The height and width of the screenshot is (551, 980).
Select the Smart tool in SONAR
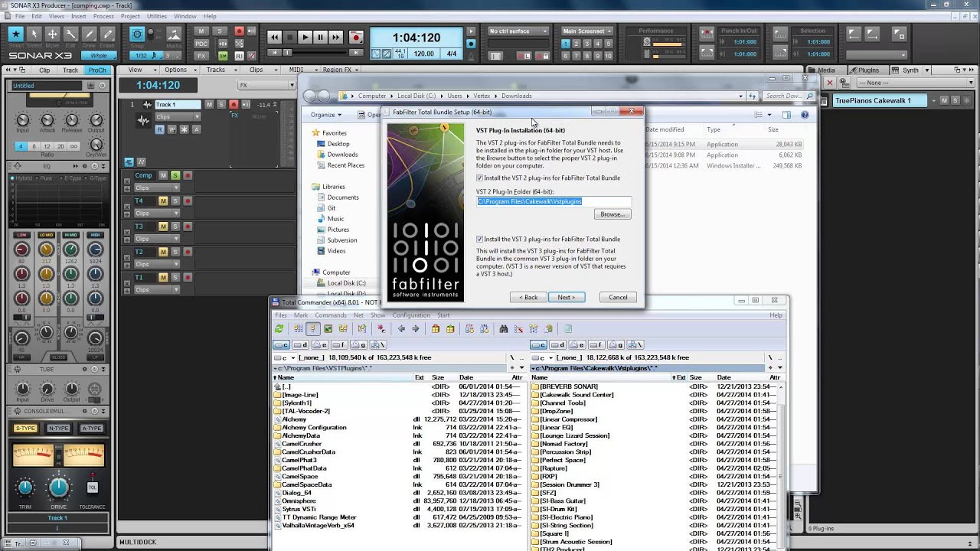pos(15,34)
